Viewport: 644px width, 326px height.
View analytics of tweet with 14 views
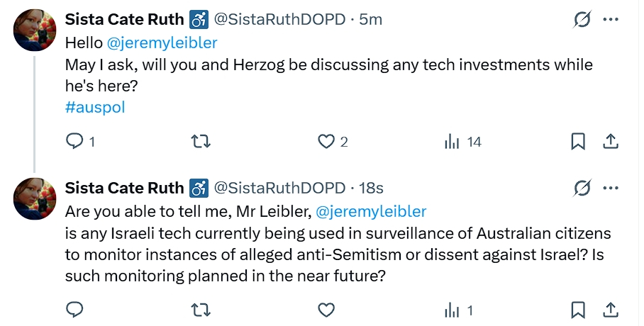click(452, 142)
